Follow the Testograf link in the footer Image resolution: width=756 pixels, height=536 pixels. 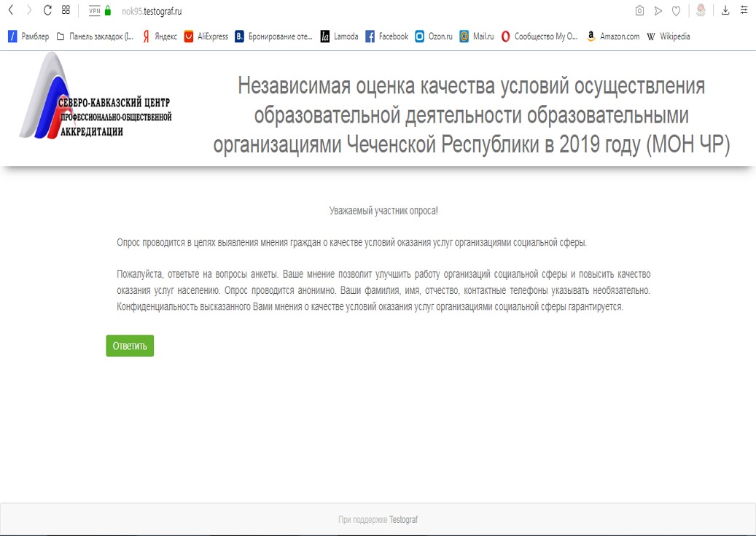point(403,520)
